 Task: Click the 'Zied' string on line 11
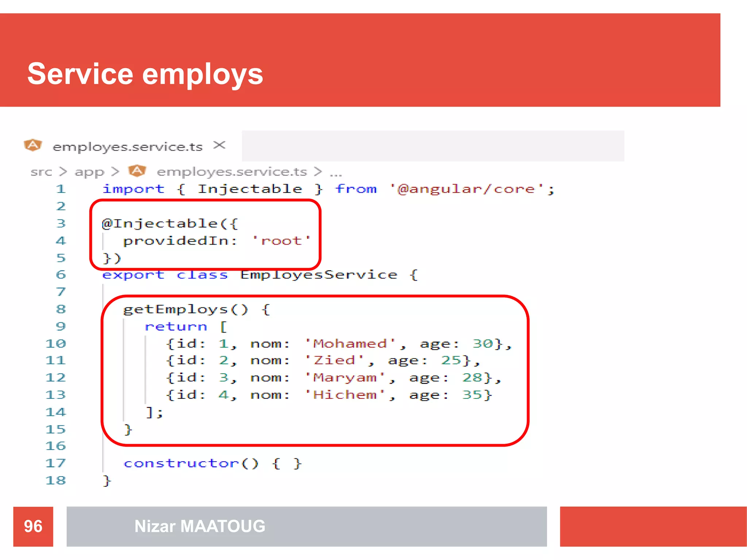pyautogui.click(x=334, y=361)
